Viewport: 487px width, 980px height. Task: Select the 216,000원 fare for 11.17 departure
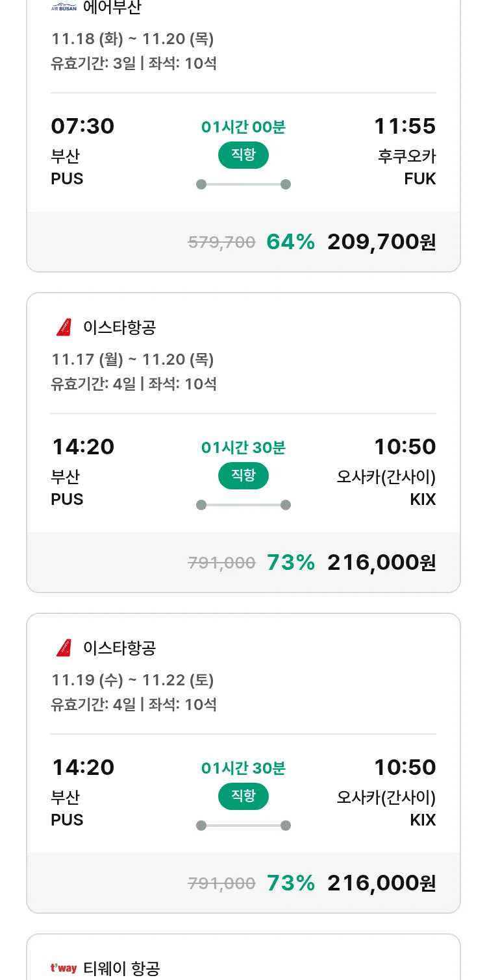pos(381,563)
